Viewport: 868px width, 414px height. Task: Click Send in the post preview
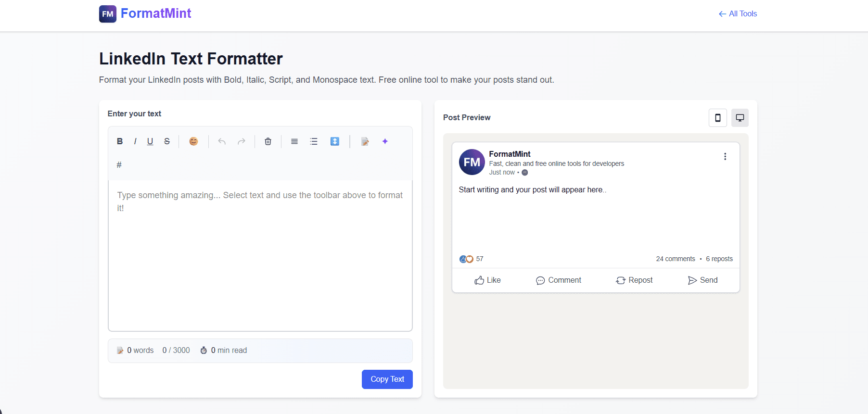pyautogui.click(x=702, y=280)
